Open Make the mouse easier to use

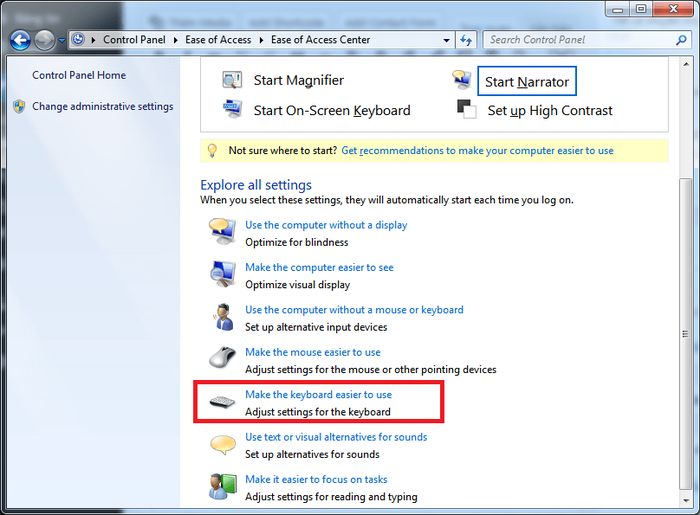312,352
